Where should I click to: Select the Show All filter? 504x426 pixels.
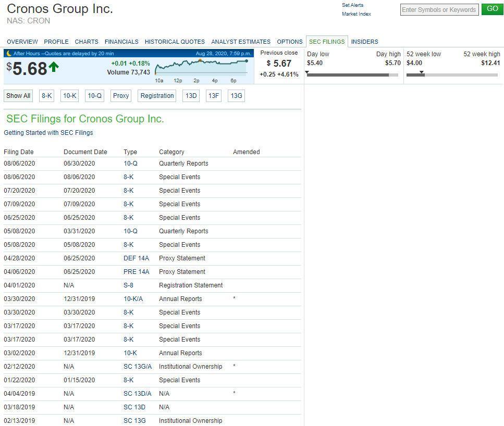tap(18, 96)
